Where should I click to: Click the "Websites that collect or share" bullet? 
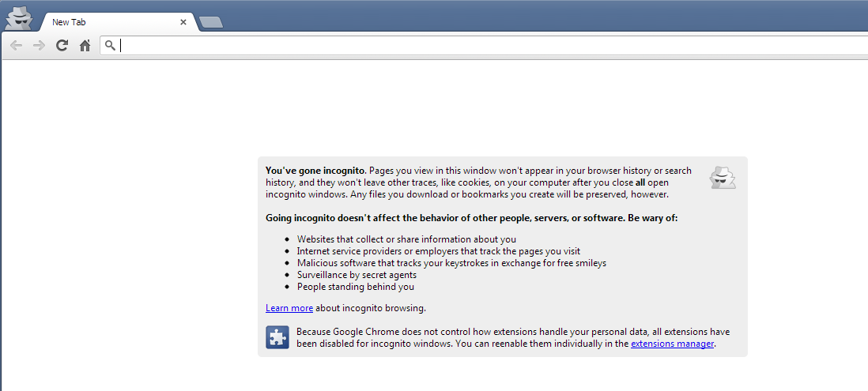click(x=406, y=239)
